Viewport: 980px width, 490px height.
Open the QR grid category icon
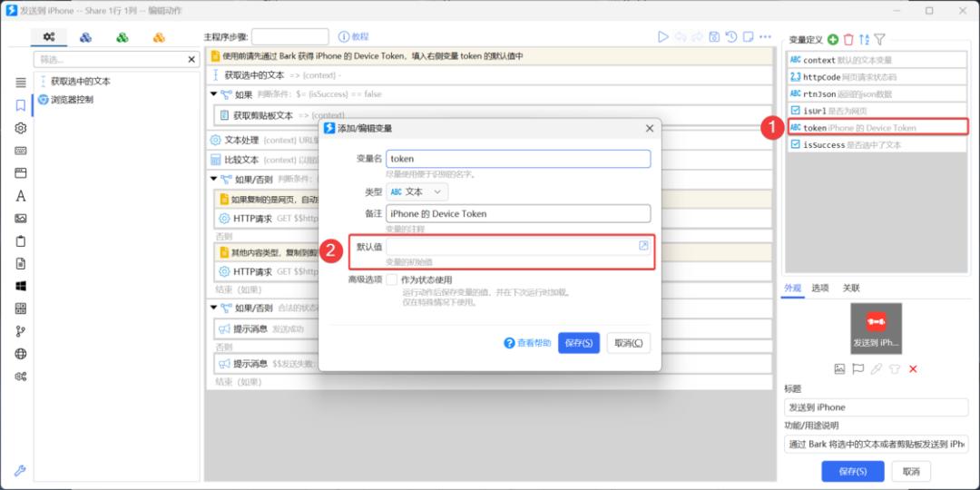[x=21, y=309]
